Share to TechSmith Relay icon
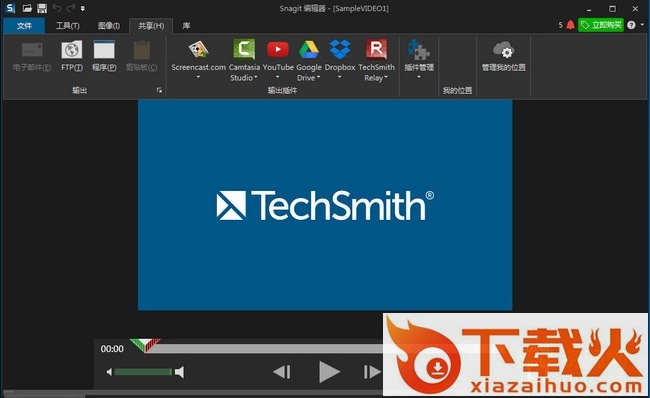Screen dimensions: 650x398 376,49
